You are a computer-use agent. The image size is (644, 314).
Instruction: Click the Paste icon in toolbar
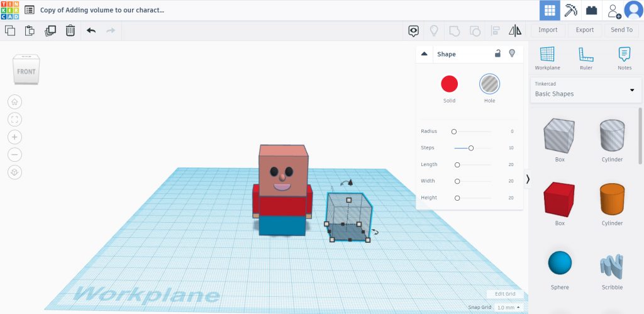coord(30,30)
